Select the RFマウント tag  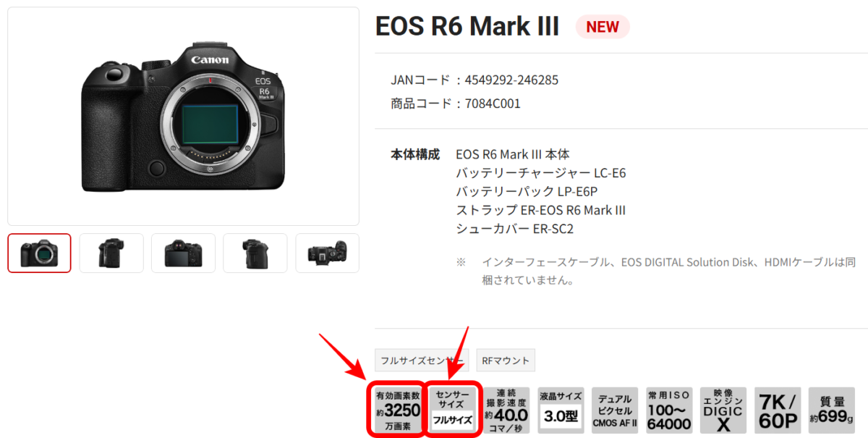(x=506, y=360)
